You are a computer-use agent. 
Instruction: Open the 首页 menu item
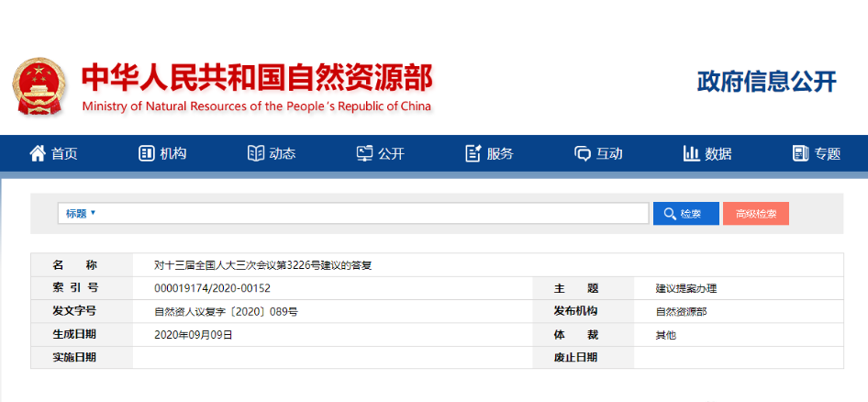[x=64, y=154]
